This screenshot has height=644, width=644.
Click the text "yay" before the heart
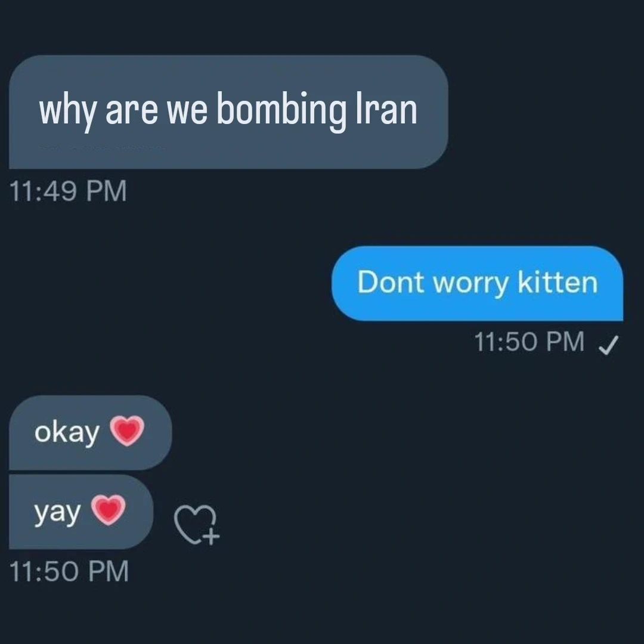pos(57,513)
